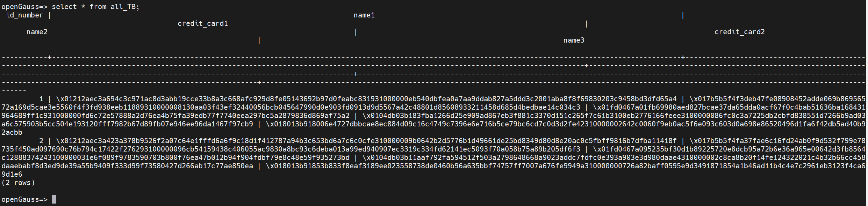
Task: Click the blinking cursor at bottom prompt
Action: point(54,199)
